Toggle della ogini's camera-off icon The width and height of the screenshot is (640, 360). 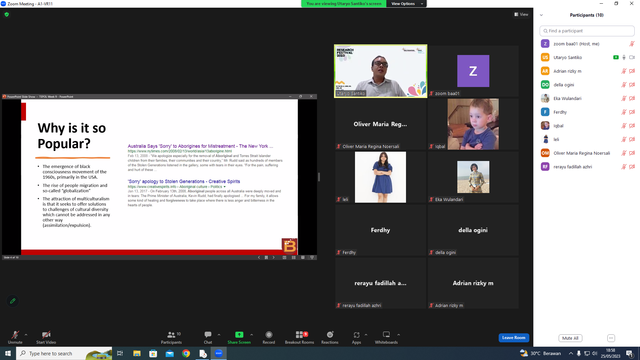click(x=632, y=84)
